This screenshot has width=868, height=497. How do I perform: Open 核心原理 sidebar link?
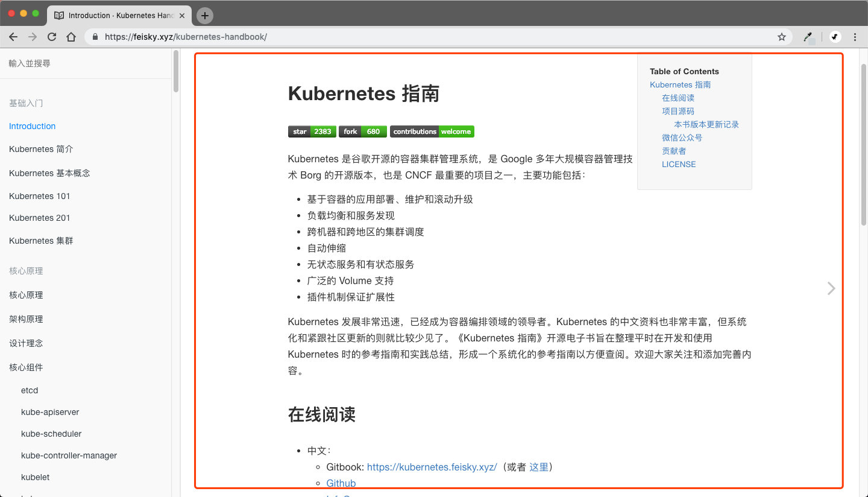tap(26, 295)
